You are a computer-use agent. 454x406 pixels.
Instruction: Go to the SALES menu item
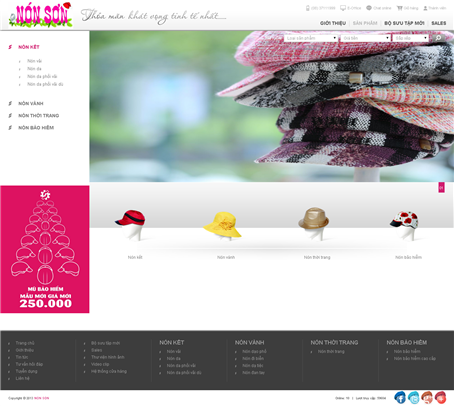[x=439, y=23]
